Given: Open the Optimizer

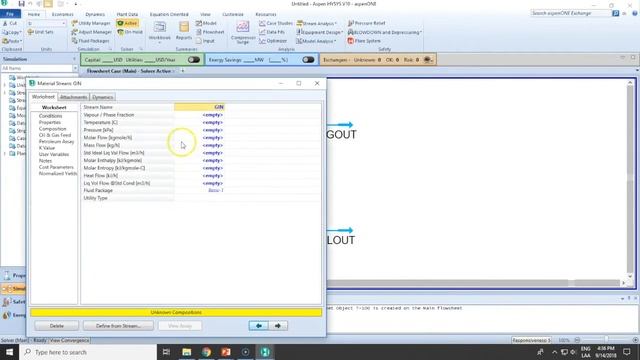Looking at the screenshot, I should [x=273, y=41].
